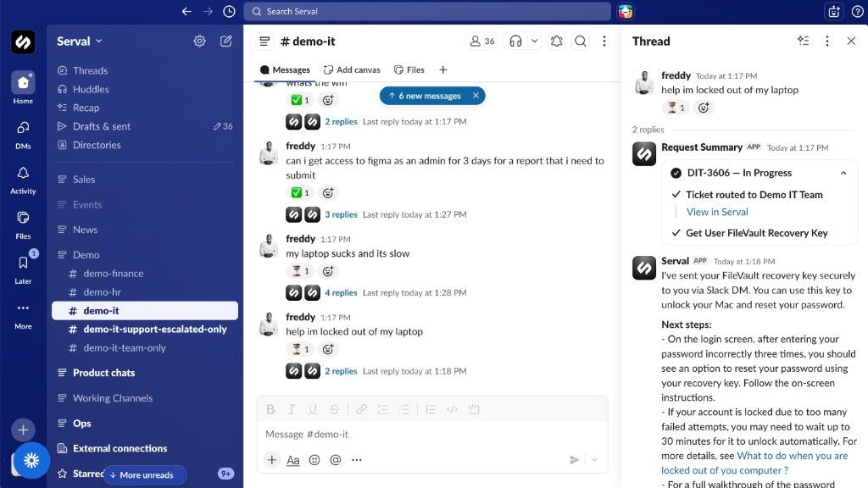Screen dimensions: 868x488
Task: Open the Serval workspace switcher dropdown
Action: pyautogui.click(x=79, y=40)
